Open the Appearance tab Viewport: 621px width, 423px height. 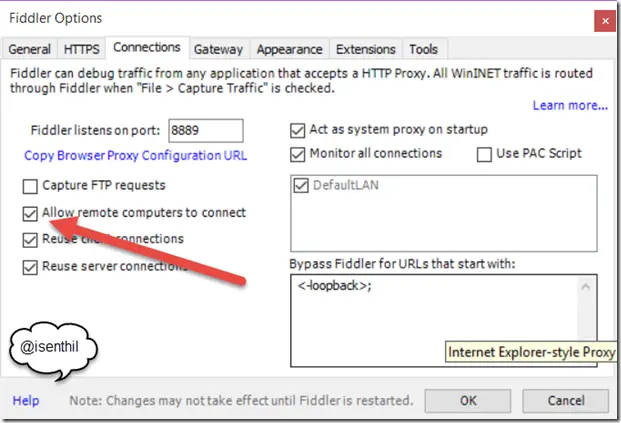pos(290,49)
